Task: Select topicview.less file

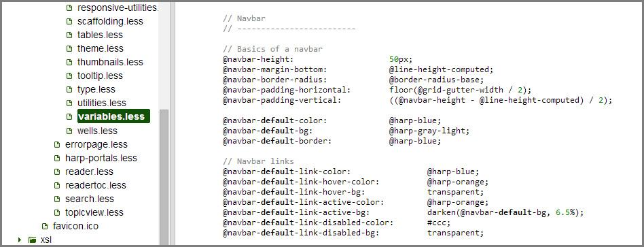Action: click(x=94, y=212)
